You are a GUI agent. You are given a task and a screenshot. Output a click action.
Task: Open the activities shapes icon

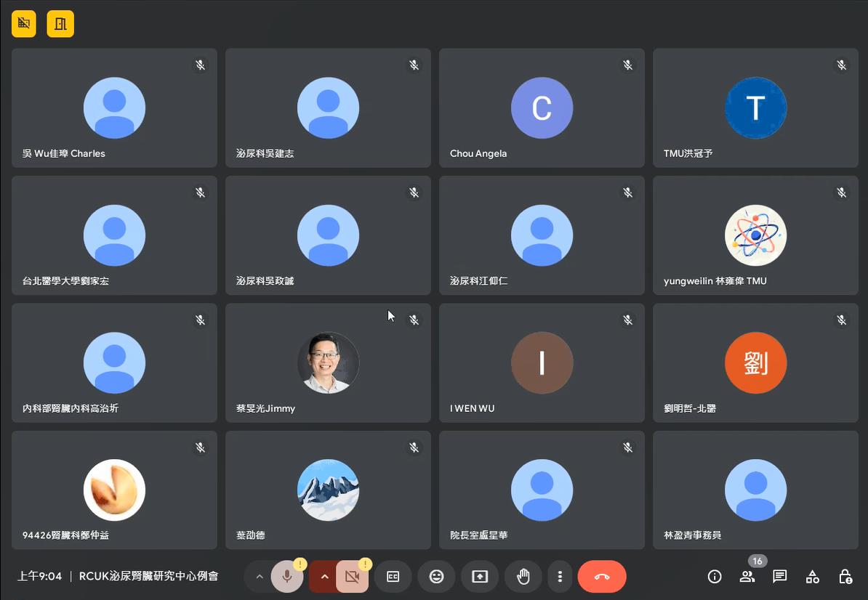coord(813,577)
